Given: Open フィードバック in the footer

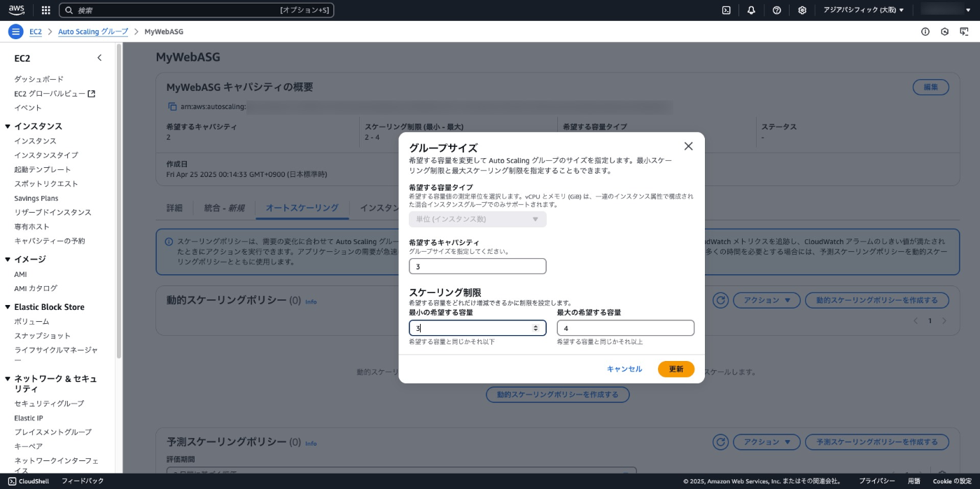Looking at the screenshot, I should click(83, 481).
